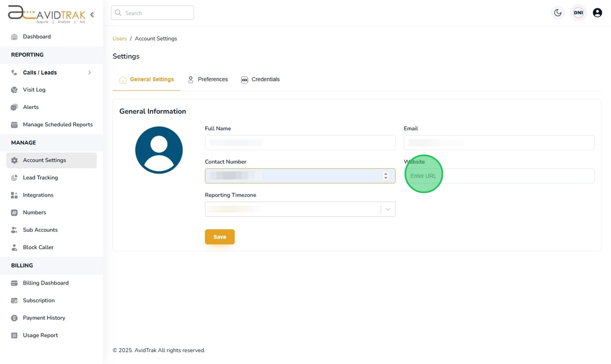Expand the Calls / Leads submenu chevron
Viewport: 611px width, 364px height.
coord(89,72)
